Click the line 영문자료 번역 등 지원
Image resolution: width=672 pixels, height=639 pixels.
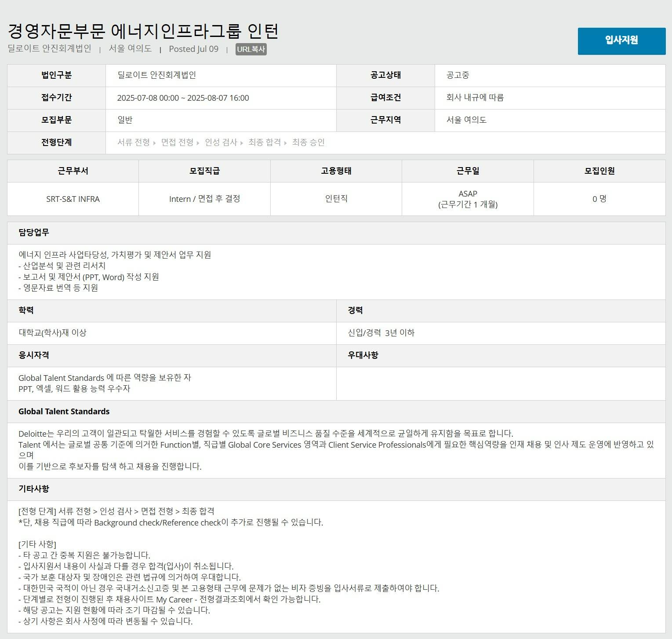[x=58, y=288]
